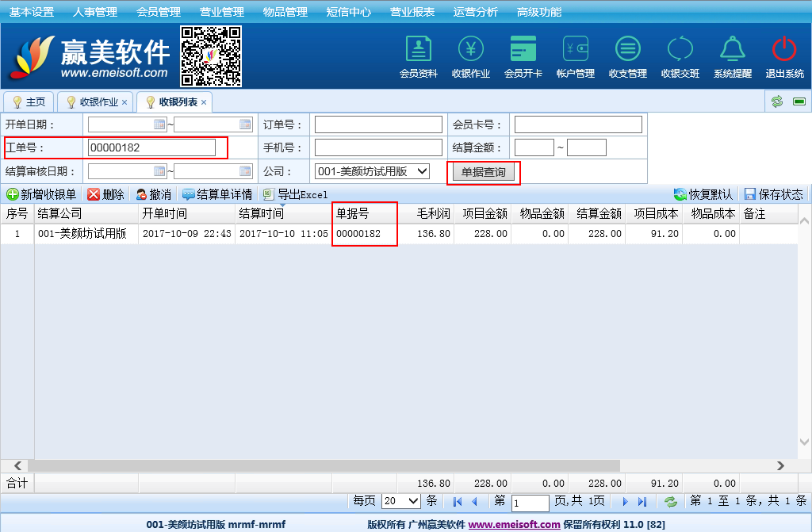Switch to the 收银作业 tab
The width and height of the screenshot is (812, 532).
(x=98, y=102)
